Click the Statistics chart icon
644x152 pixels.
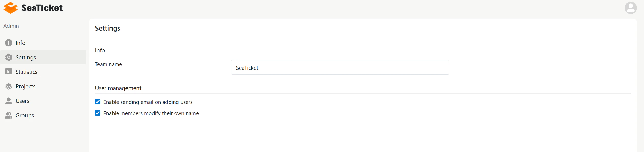pyautogui.click(x=9, y=72)
